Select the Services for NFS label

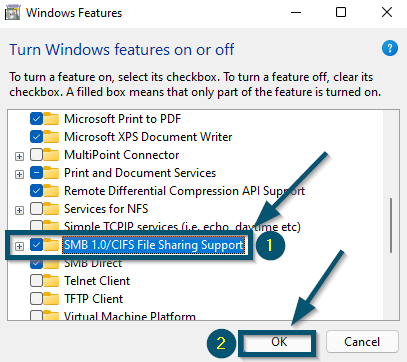click(106, 209)
